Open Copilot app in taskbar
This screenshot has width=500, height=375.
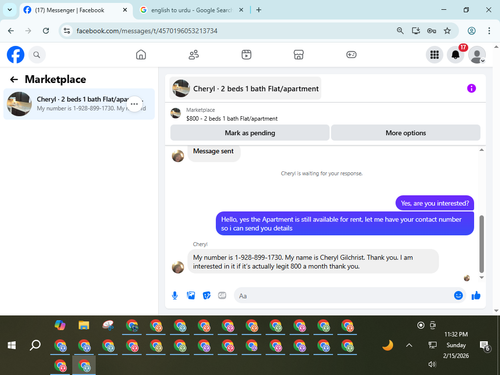pyautogui.click(x=60, y=325)
